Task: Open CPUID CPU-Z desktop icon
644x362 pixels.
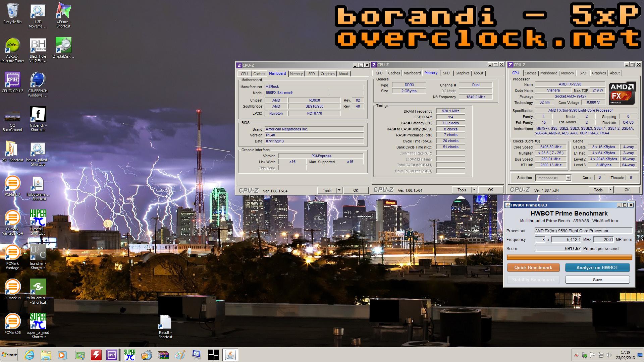Action: pos(12,82)
